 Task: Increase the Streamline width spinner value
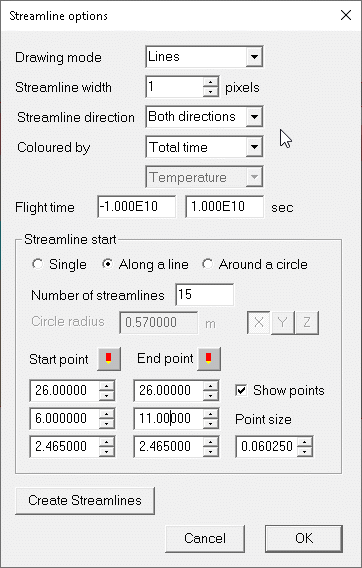coord(210,82)
